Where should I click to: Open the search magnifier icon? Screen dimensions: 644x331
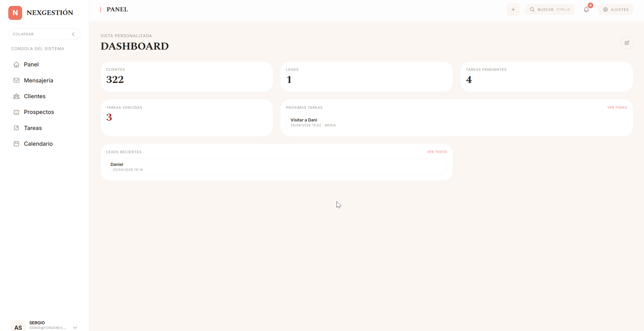[532, 10]
